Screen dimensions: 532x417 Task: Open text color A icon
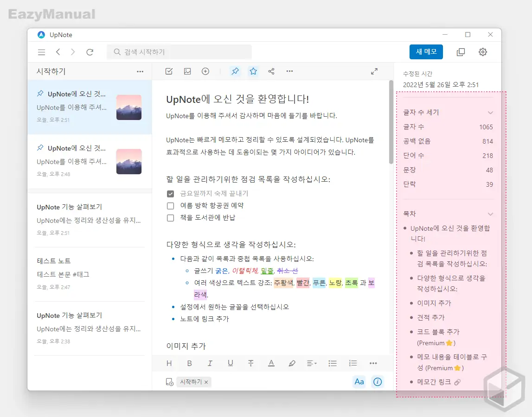[x=271, y=363]
